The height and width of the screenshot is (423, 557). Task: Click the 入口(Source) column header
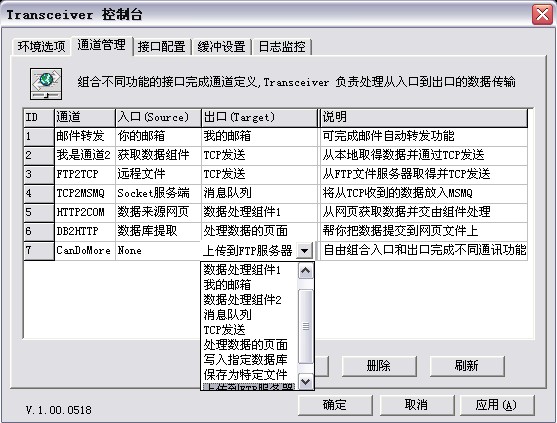(x=158, y=118)
